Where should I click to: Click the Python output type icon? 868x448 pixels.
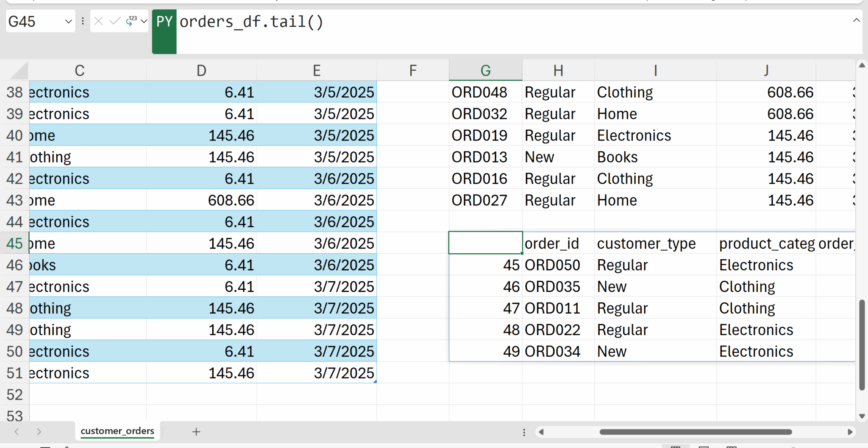tap(131, 21)
